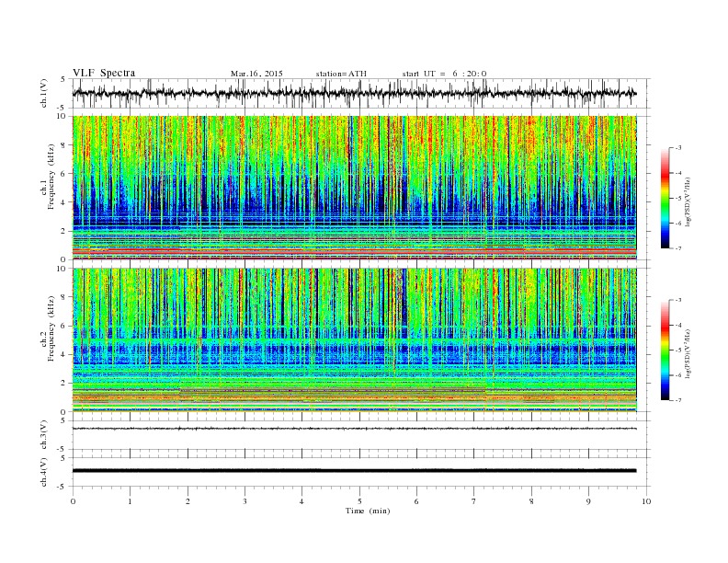728x563 pixels.
Task: Click the thick ch.4 voltage waveform trace
Action: click(354, 471)
